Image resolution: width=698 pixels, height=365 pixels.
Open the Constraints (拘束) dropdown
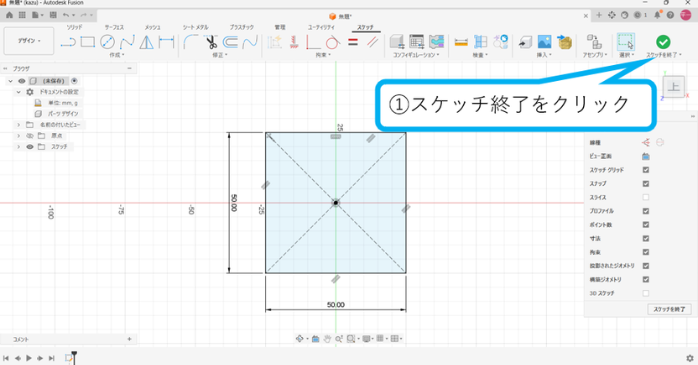point(323,55)
